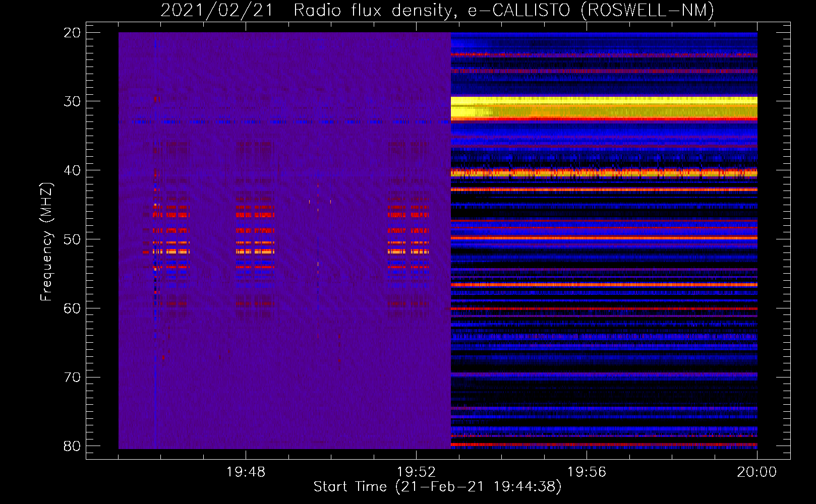Image resolution: width=816 pixels, height=504 pixels.
Task: Click the frequency tick label 70
Action: tap(72, 377)
